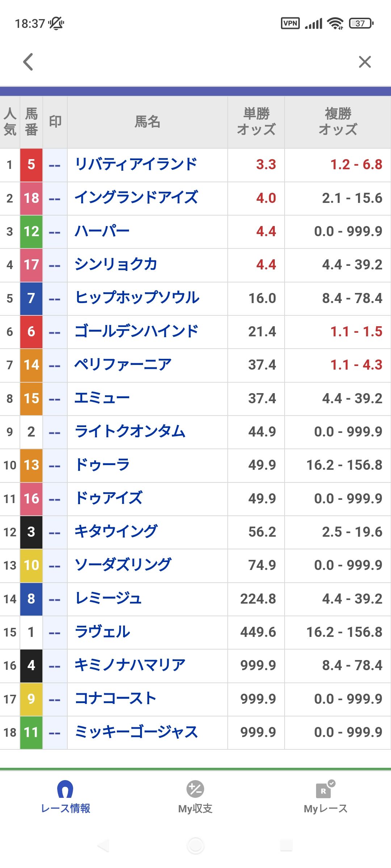391x868 pixels.
Task: Tap the blue number 7 badge
Action: (x=31, y=298)
